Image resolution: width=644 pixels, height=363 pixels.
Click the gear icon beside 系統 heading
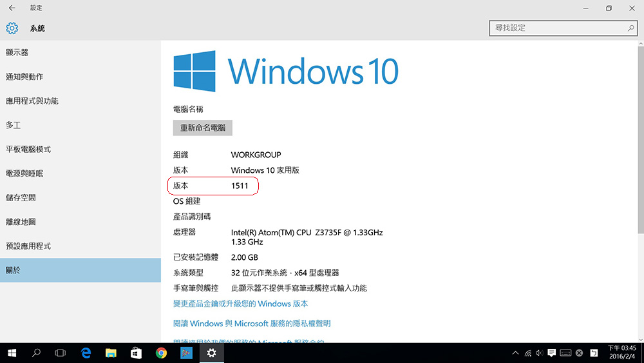(x=12, y=28)
